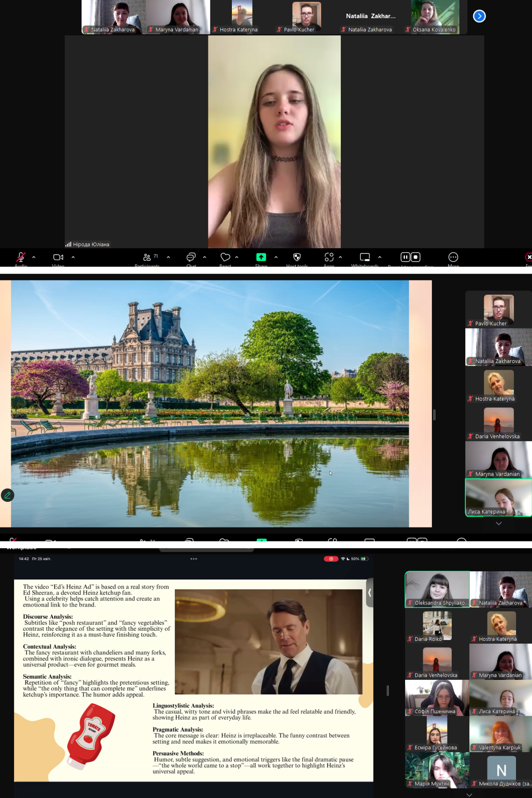532x798 pixels.
Task: Open the Participants panel icon
Action: point(147,257)
